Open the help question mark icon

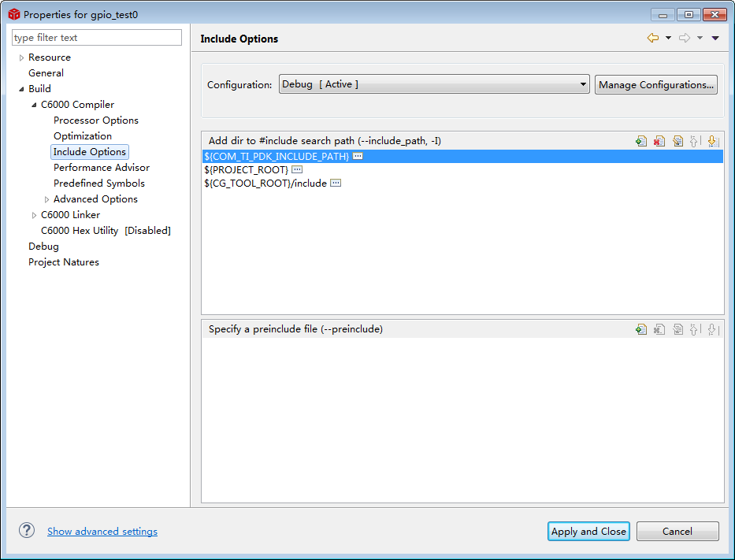[28, 531]
